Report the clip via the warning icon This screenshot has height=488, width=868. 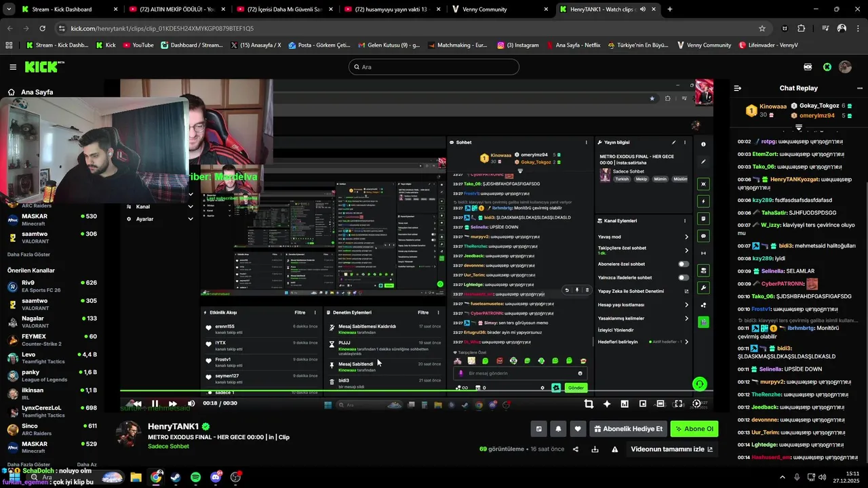(615, 449)
